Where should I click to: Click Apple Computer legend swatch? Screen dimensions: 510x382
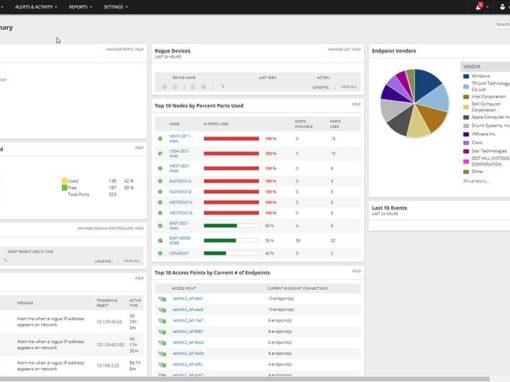466,117
